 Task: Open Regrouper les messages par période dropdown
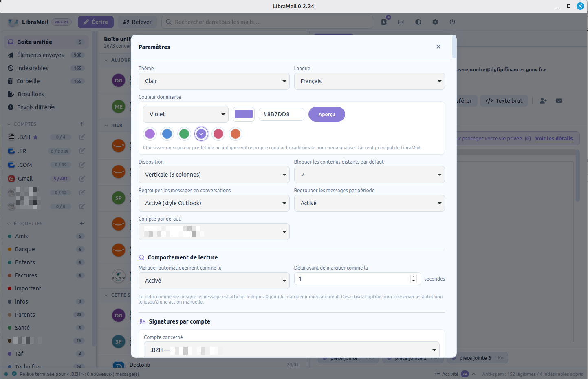point(370,203)
